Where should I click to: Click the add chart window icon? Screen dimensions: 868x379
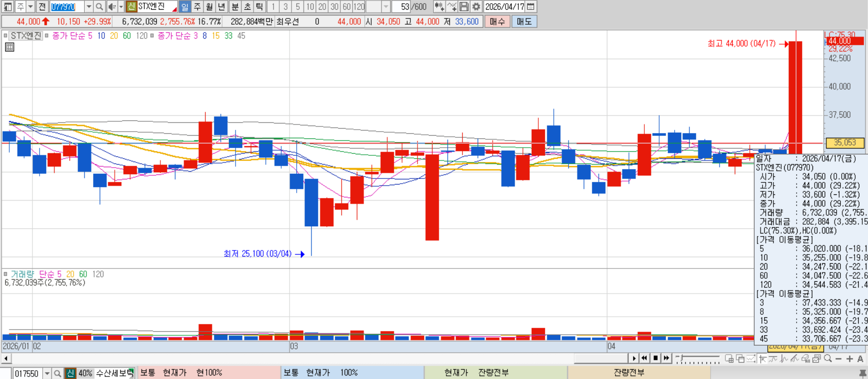click(729, 358)
